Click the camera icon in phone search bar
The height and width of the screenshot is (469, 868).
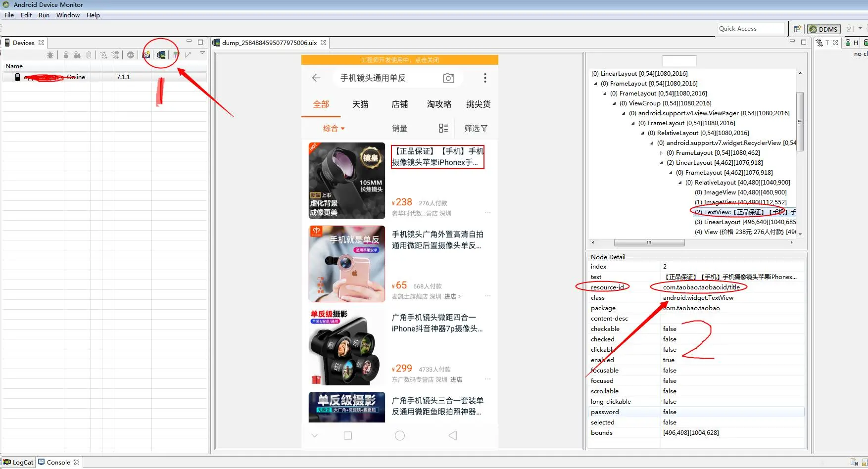point(448,78)
